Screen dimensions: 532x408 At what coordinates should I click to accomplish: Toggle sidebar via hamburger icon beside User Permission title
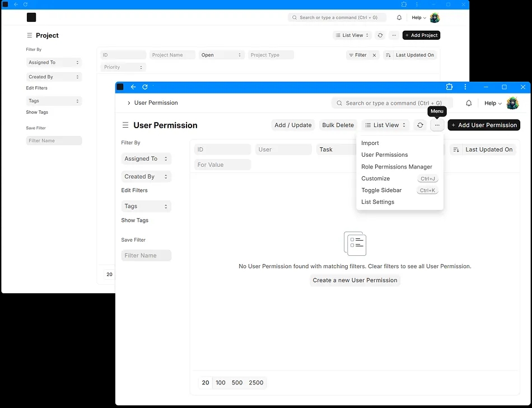point(125,125)
